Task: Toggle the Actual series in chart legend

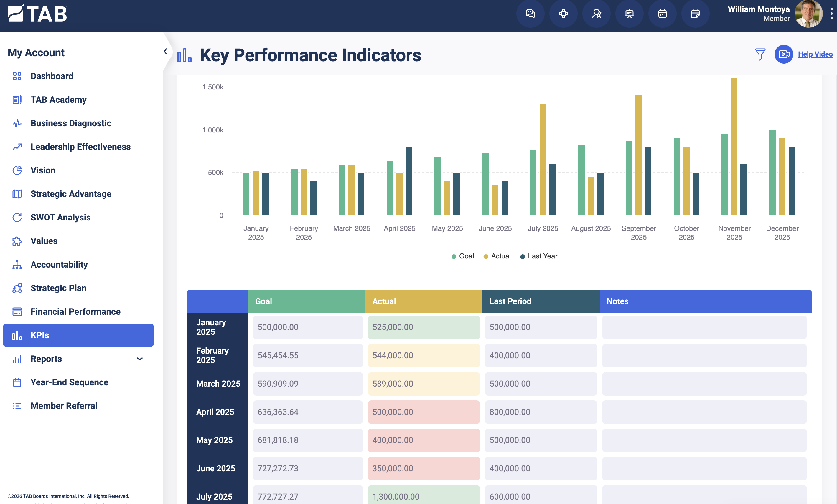Action: coord(497,256)
